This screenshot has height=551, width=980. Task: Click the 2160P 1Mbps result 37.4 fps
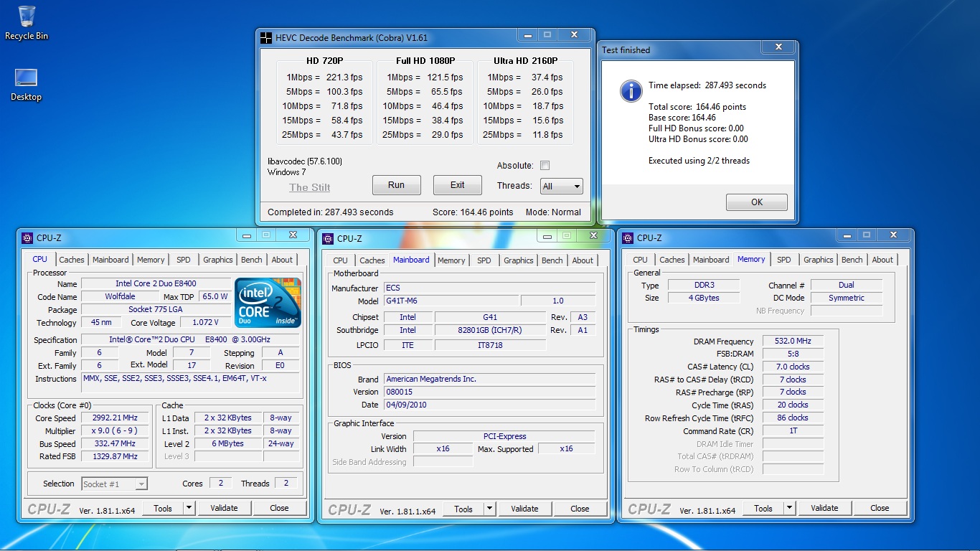pos(547,77)
